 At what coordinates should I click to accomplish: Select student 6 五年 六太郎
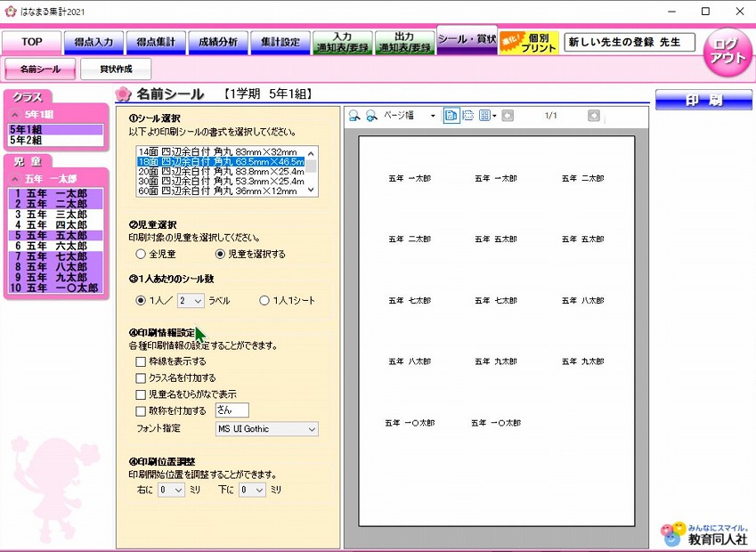[56, 246]
